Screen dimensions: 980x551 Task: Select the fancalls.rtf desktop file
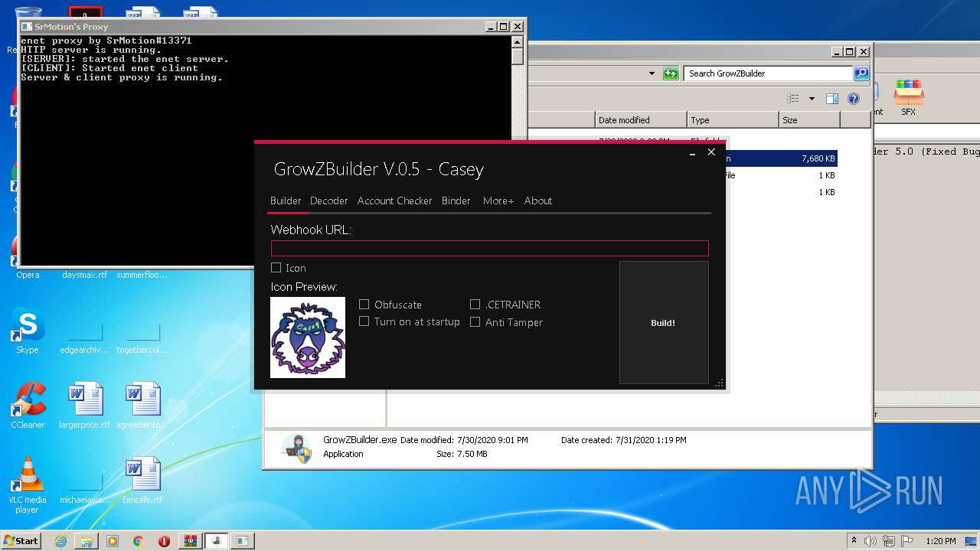(x=143, y=482)
